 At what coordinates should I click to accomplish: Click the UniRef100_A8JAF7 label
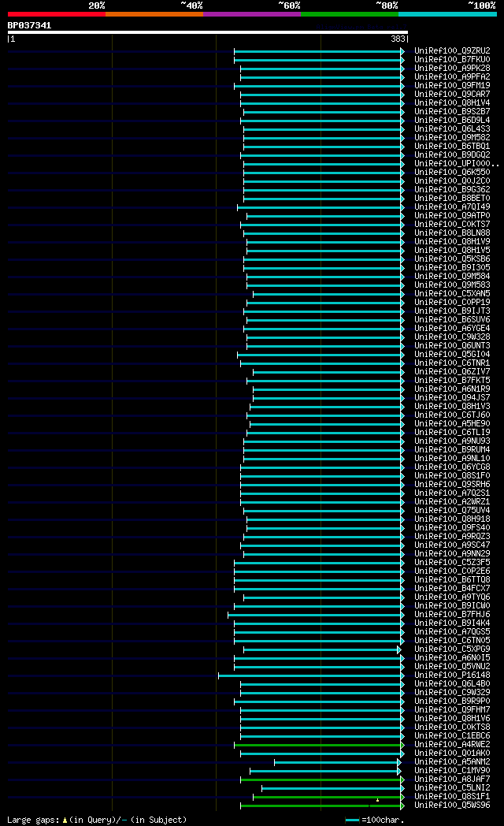coord(452,779)
